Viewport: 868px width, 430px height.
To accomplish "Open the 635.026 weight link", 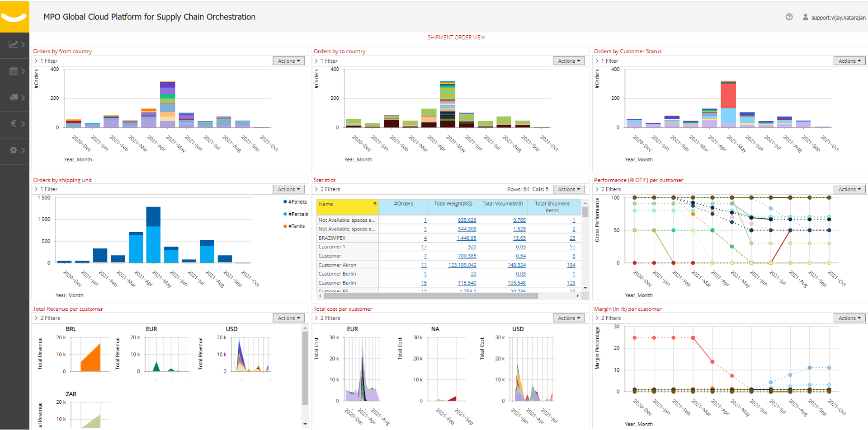I will 467,220.
